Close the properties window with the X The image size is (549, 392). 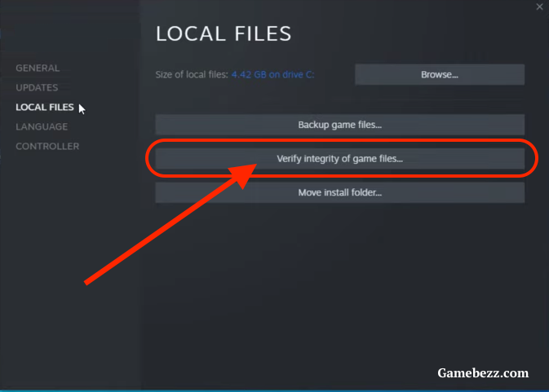[x=539, y=7]
